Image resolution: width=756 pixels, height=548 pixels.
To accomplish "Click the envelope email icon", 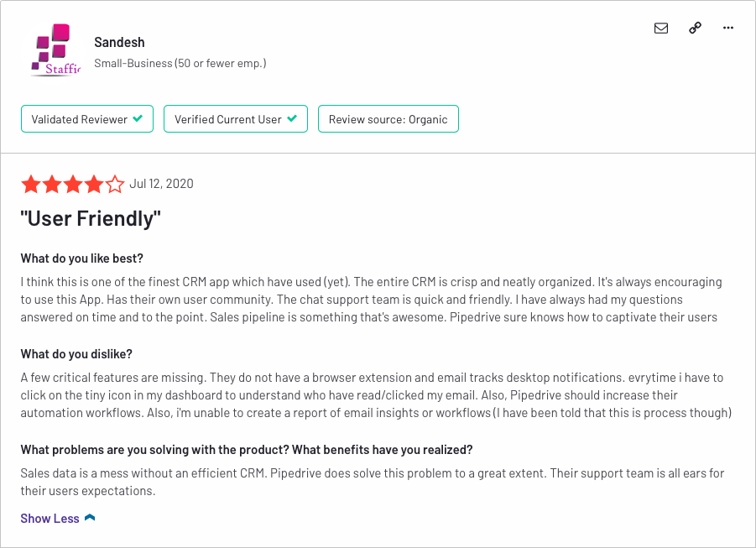I will click(x=661, y=28).
